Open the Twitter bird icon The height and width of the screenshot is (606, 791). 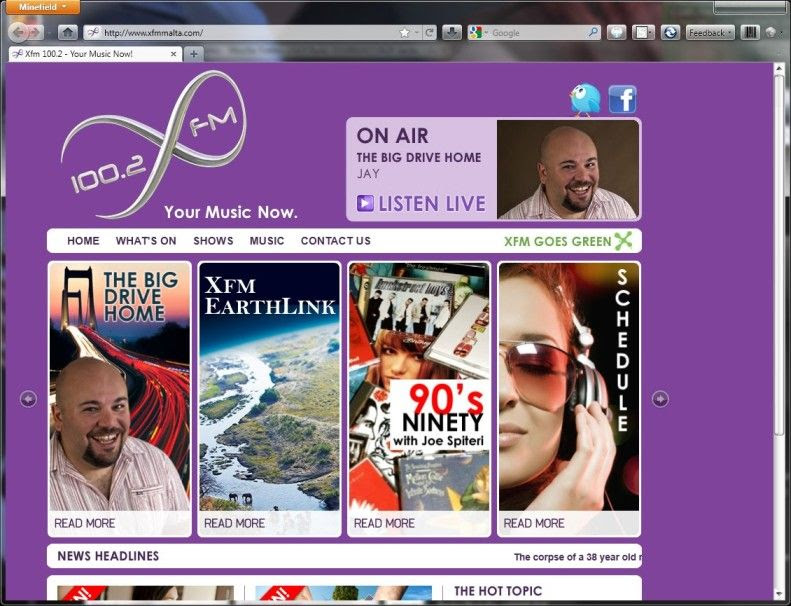tap(585, 99)
